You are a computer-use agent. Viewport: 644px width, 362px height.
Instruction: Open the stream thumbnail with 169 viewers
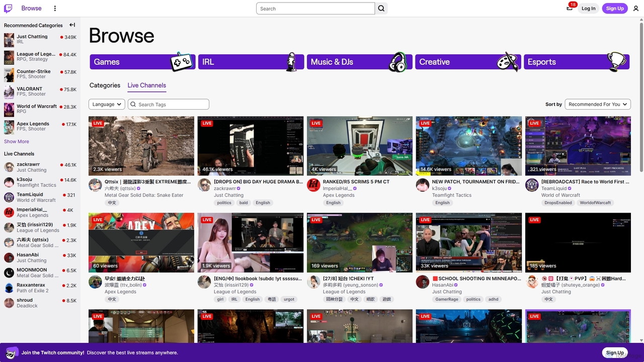(360, 243)
